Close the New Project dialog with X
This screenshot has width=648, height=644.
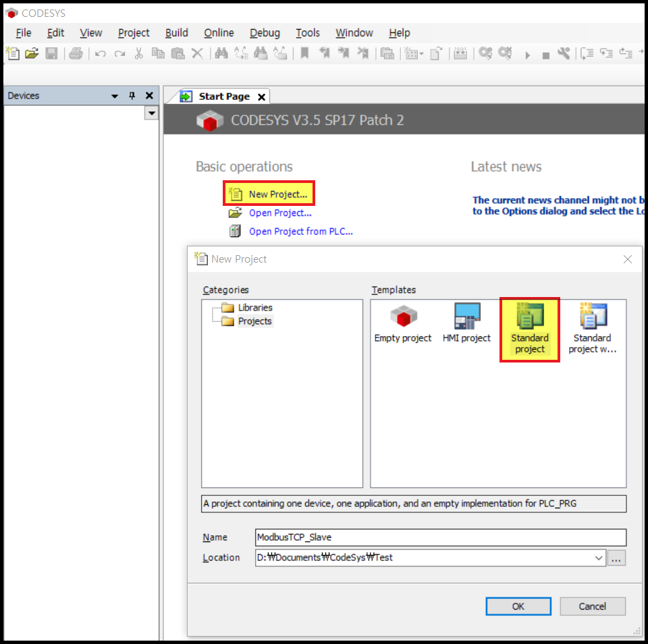(x=627, y=259)
